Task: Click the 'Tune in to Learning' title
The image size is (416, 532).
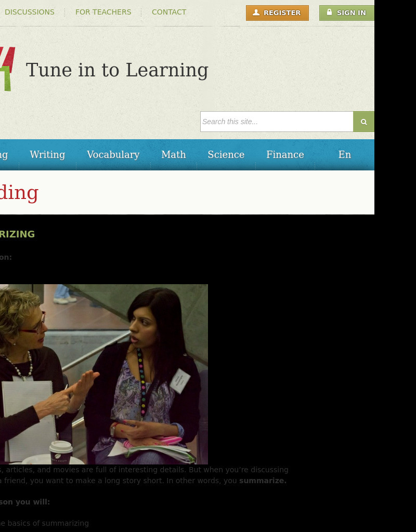Action: pyautogui.click(x=117, y=70)
